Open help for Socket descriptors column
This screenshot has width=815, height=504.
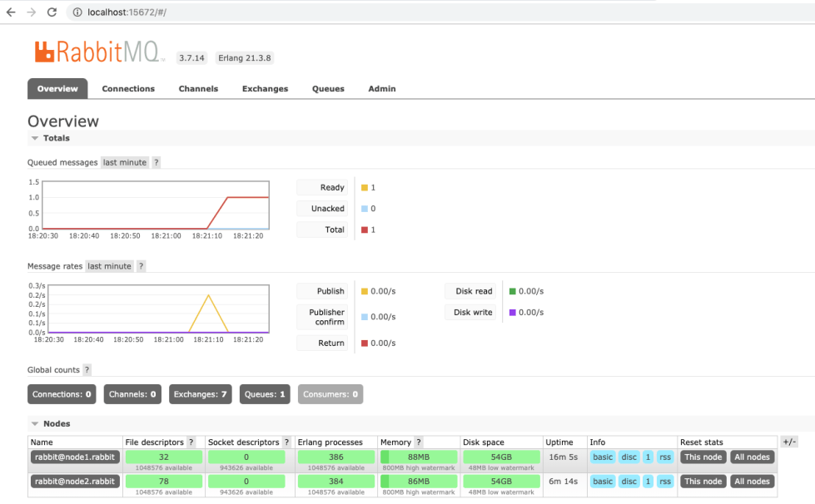coord(286,442)
